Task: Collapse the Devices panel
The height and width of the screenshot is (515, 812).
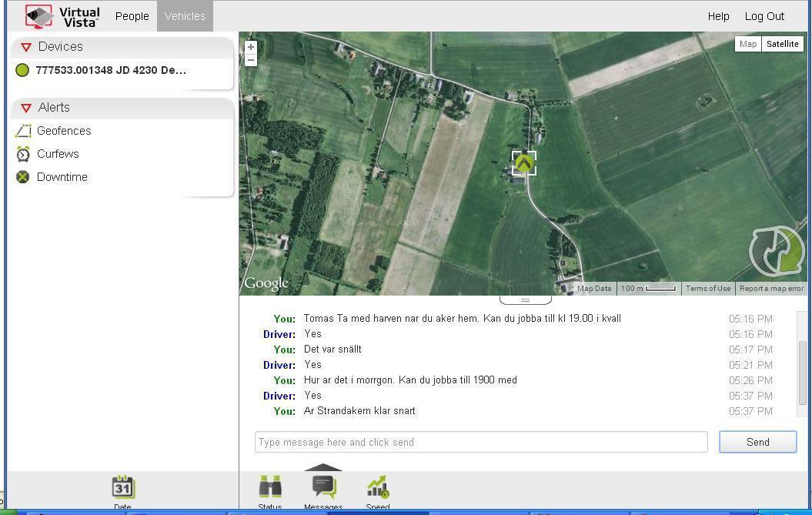Action: tap(26, 47)
